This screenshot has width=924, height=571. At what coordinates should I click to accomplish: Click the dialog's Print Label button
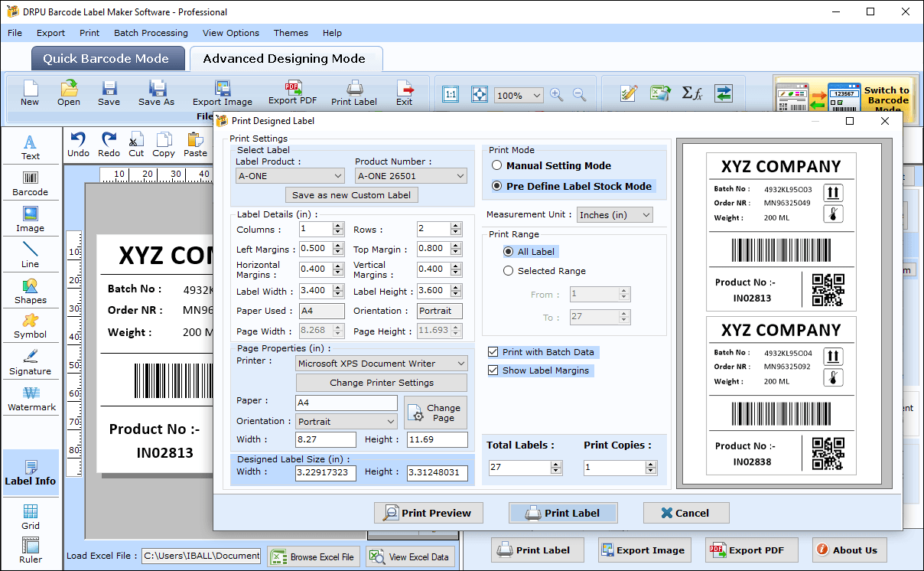(563, 513)
